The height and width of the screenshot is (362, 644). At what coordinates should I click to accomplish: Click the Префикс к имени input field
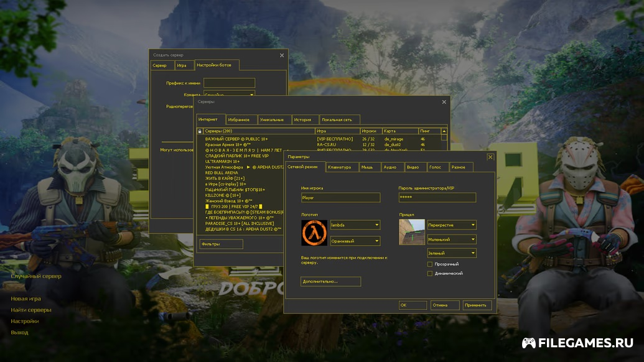tap(229, 83)
